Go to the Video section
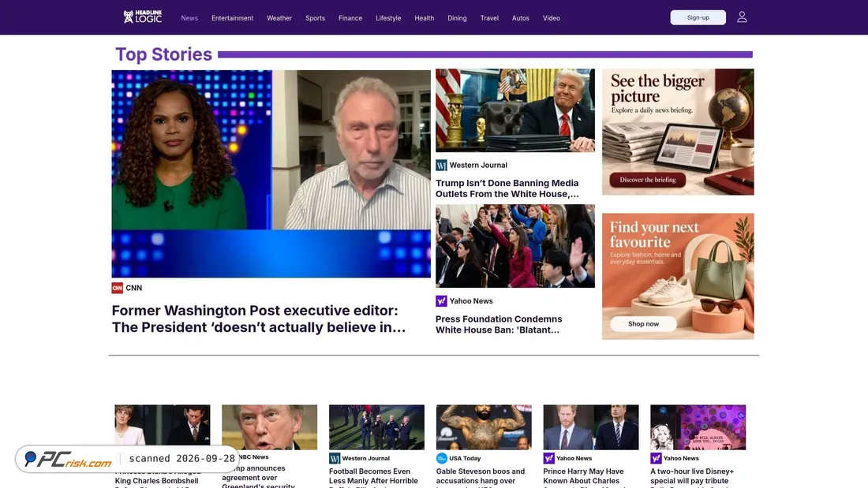868x488 pixels. click(x=552, y=18)
